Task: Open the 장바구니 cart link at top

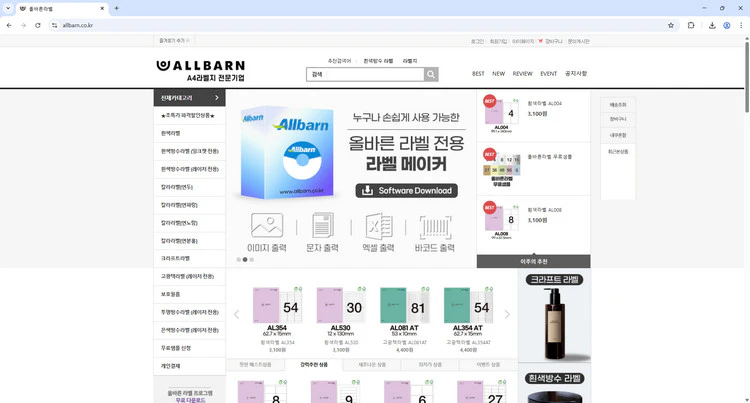Action: (552, 41)
